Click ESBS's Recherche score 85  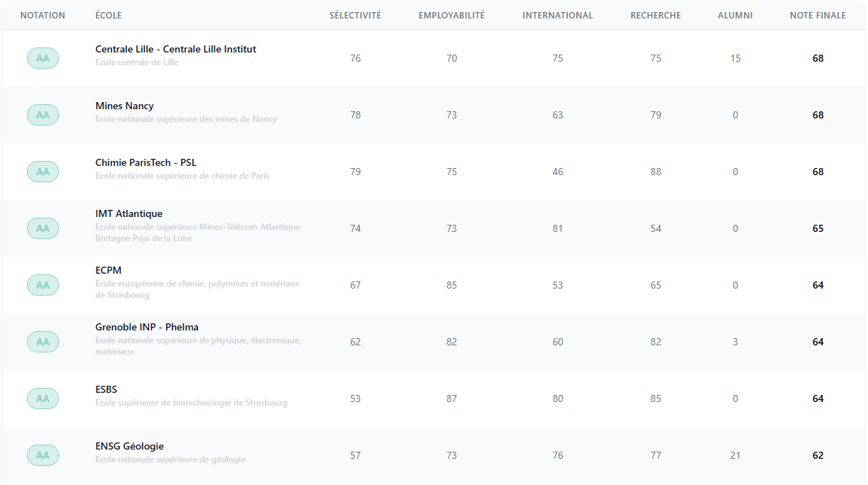656,398
